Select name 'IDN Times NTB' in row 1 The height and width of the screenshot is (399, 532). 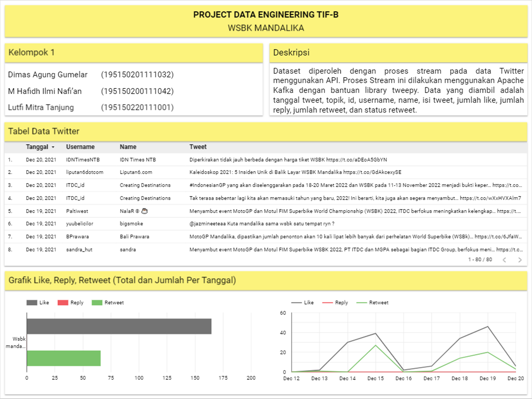coord(138,160)
